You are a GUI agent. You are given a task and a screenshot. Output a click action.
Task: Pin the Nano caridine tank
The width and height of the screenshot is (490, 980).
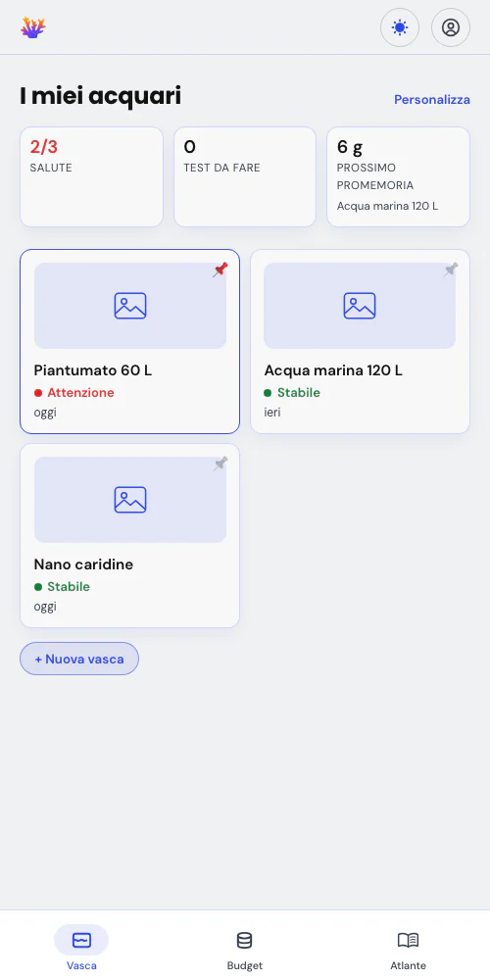tap(220, 464)
